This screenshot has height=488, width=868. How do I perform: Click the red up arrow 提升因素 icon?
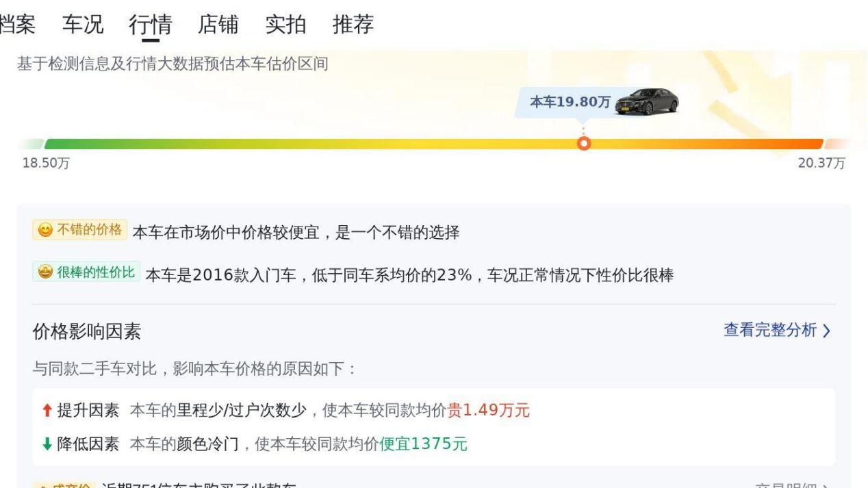[x=46, y=411]
